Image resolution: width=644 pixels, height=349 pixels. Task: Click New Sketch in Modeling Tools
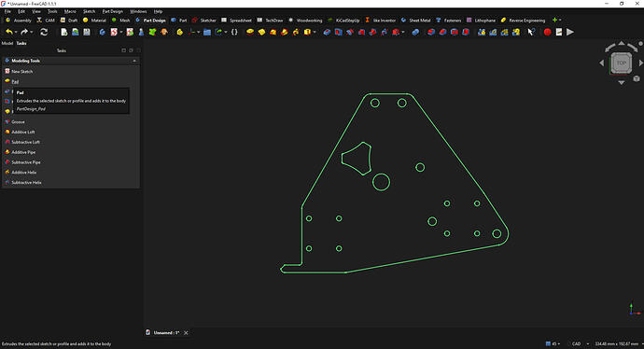point(21,72)
